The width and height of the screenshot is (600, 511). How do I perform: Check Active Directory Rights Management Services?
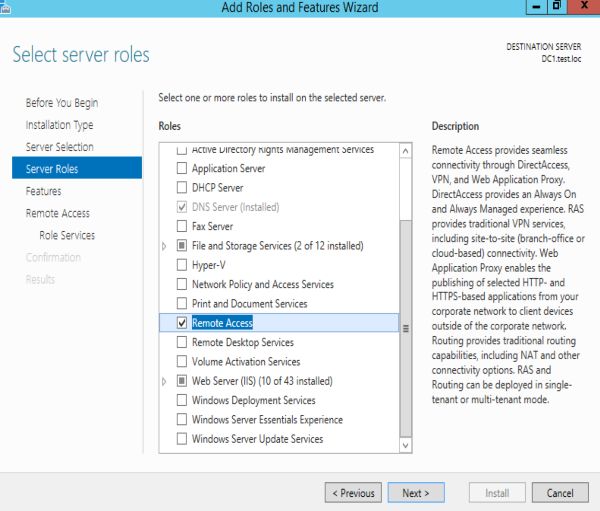(x=182, y=150)
